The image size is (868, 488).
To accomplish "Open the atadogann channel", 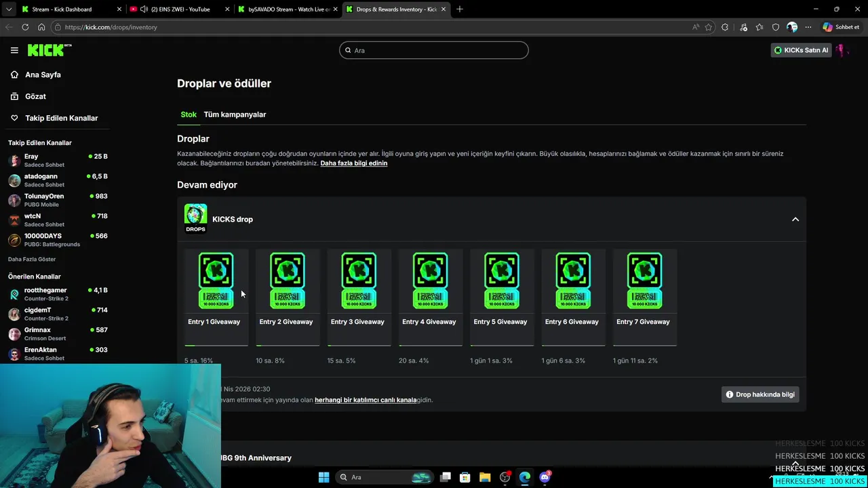I will pos(58,180).
